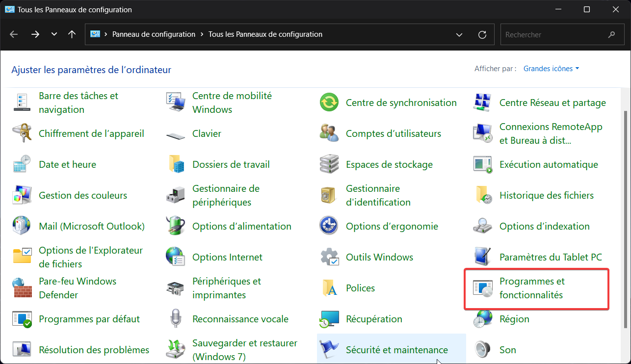The image size is (631, 364).
Task: Open Sauvegarder et restaurer (Windows 7) icon
Action: [x=175, y=350]
